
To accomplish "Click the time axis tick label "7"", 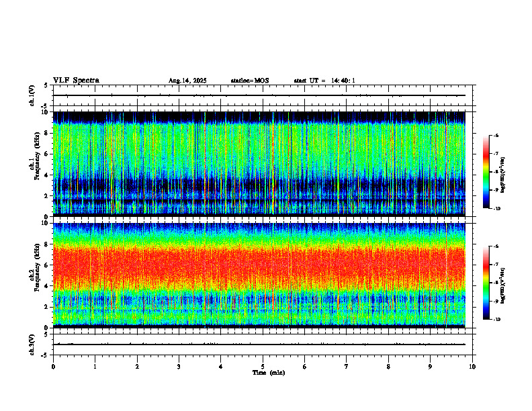I will click(347, 367).
